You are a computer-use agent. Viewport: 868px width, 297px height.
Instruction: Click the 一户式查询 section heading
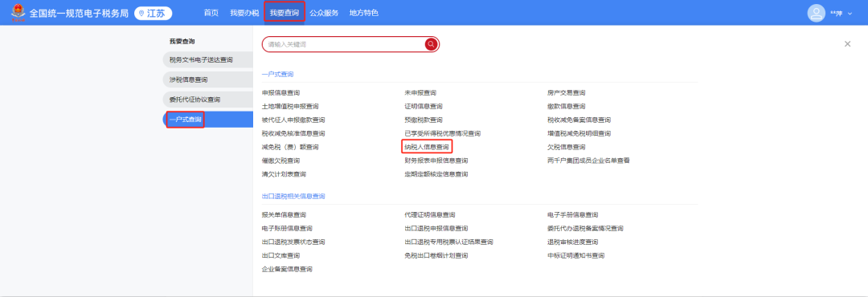[277, 74]
